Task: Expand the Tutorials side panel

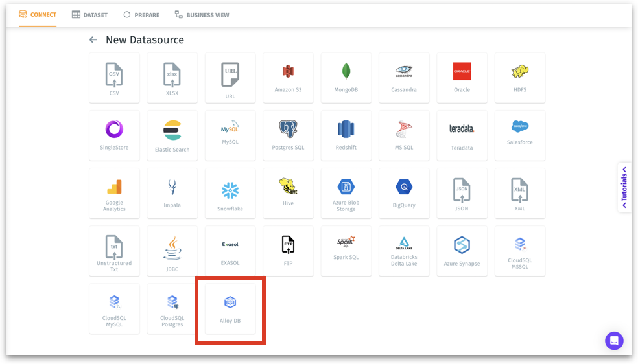Action: click(x=624, y=188)
